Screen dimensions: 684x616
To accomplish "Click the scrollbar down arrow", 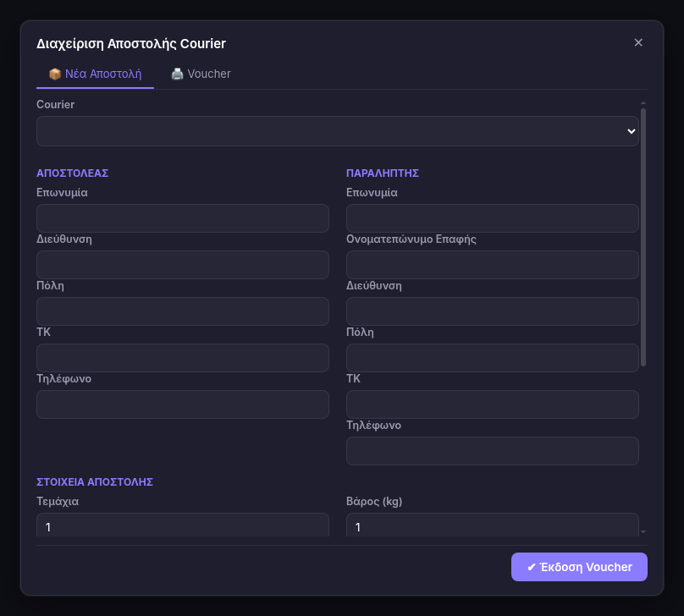I will pyautogui.click(x=643, y=532).
